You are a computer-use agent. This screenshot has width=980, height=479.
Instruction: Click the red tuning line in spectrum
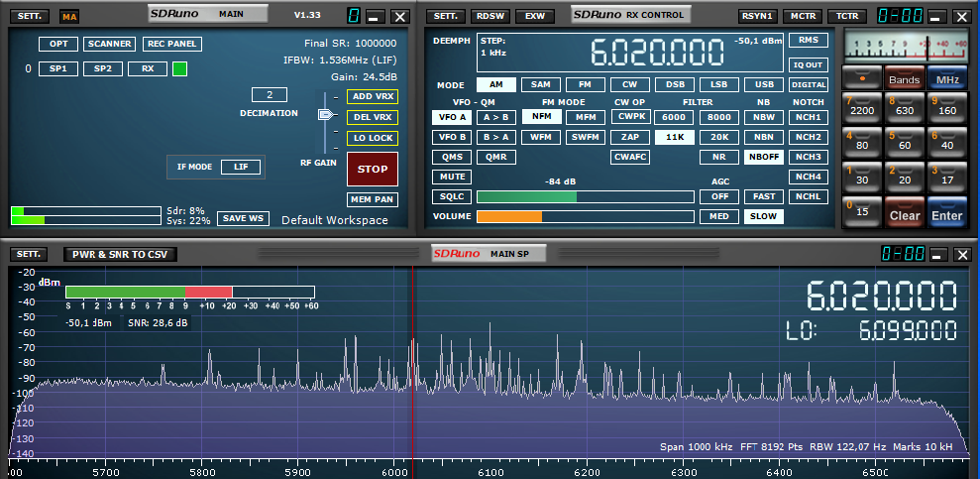412,363
